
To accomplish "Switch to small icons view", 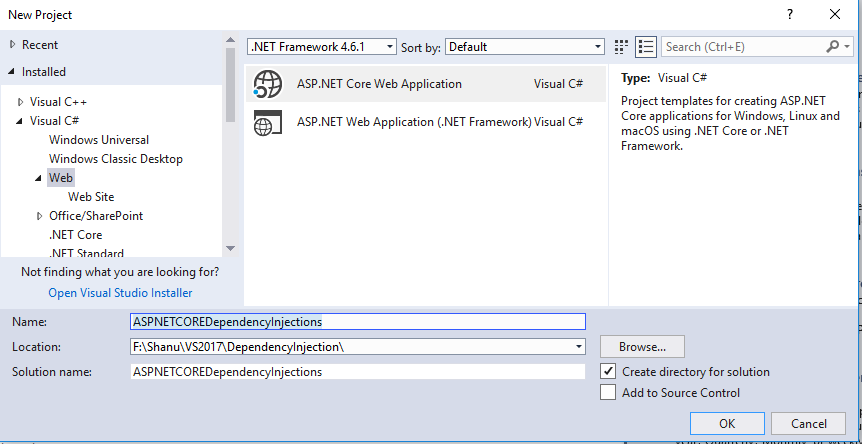I will 621,47.
